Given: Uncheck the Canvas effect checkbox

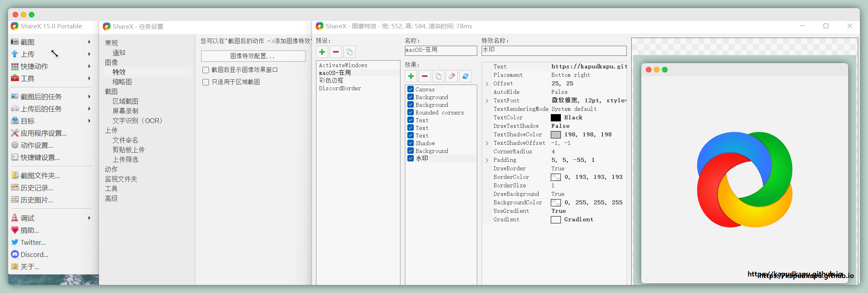Looking at the screenshot, I should coord(411,89).
